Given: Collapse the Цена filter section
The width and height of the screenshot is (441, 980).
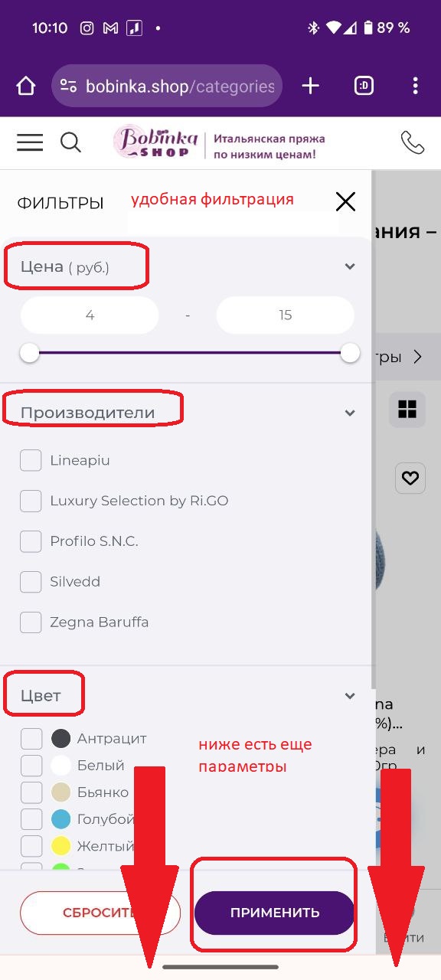Looking at the screenshot, I should [350, 266].
